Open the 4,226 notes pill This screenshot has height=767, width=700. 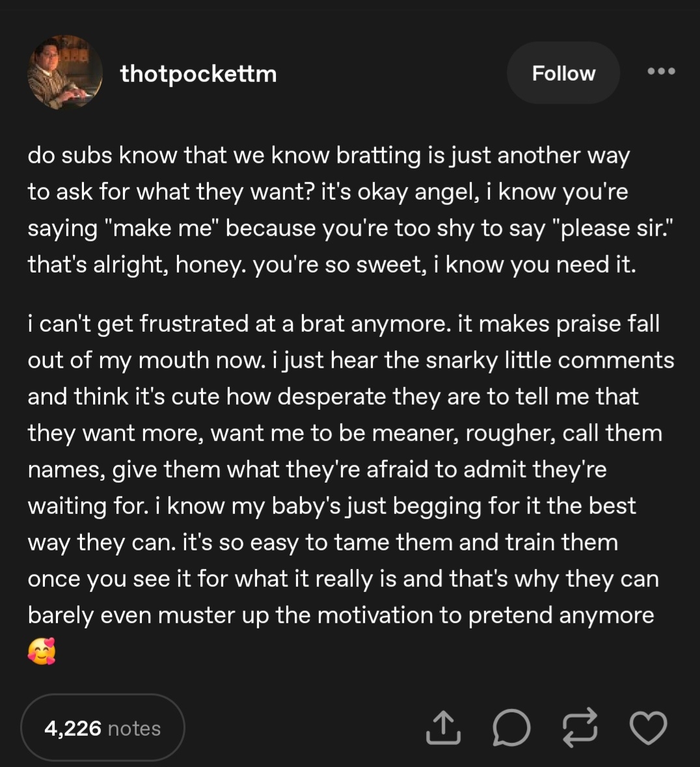[x=103, y=728]
